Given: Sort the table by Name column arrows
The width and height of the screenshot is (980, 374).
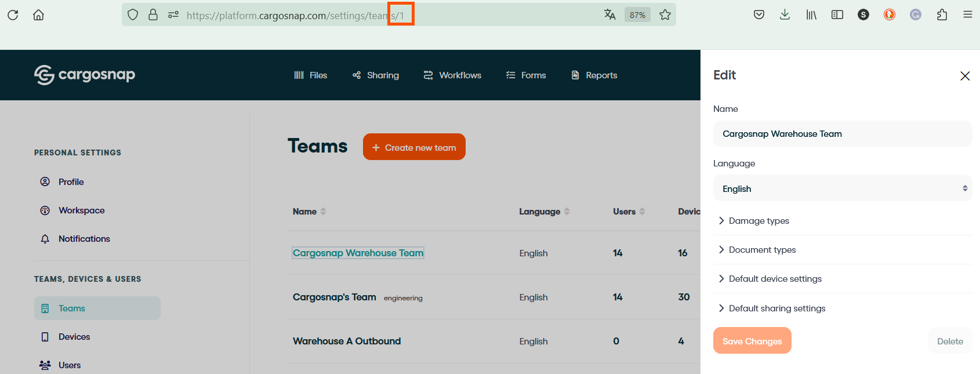Looking at the screenshot, I should coord(323,212).
